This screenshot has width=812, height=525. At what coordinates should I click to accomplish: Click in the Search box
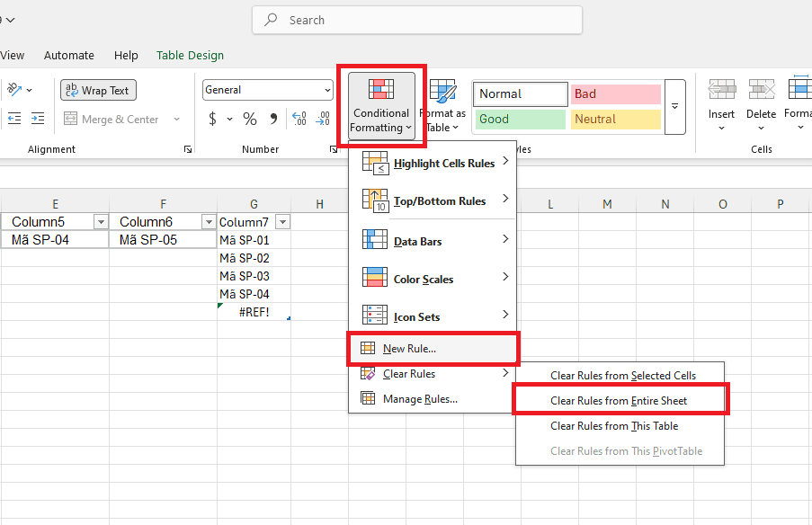(x=417, y=20)
